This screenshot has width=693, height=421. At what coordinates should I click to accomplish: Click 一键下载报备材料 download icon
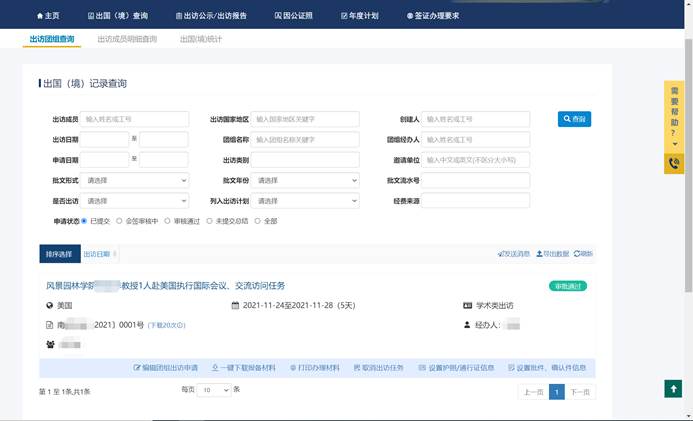coord(216,368)
